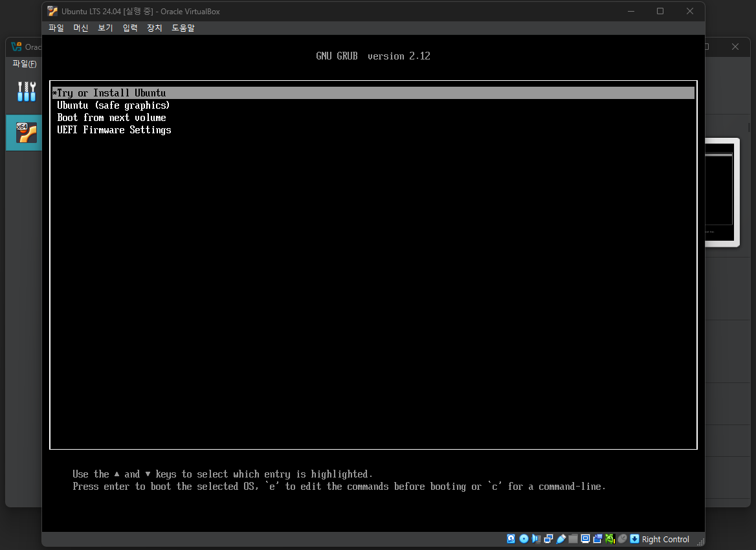The image size is (756, 550).
Task: Open the 파일 menu in VM window
Action: (56, 28)
